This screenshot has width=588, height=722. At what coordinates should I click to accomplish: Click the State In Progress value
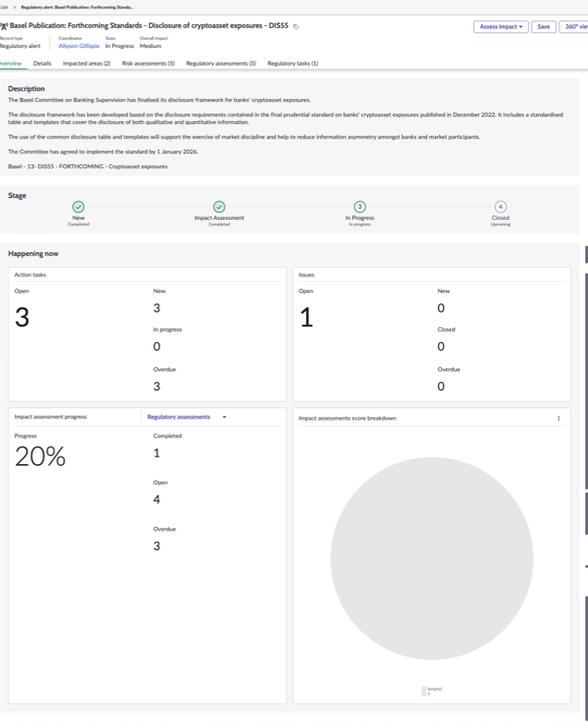click(119, 46)
